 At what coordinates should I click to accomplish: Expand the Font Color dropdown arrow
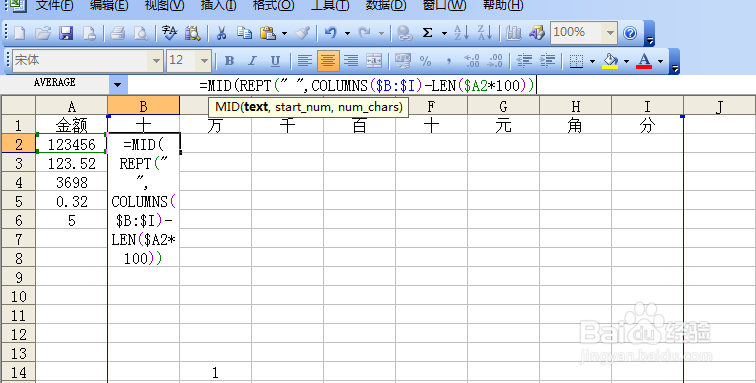coord(661,61)
